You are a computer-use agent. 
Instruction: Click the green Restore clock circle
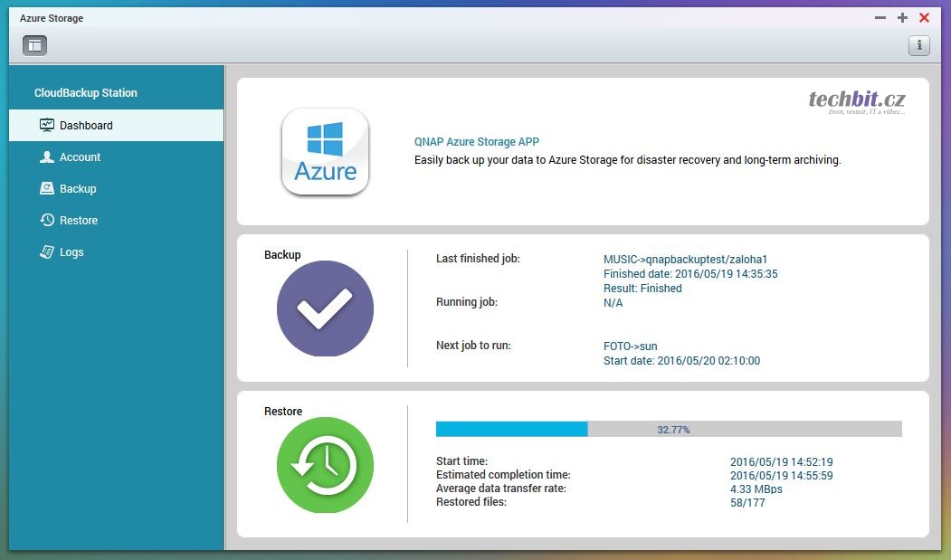[325, 465]
